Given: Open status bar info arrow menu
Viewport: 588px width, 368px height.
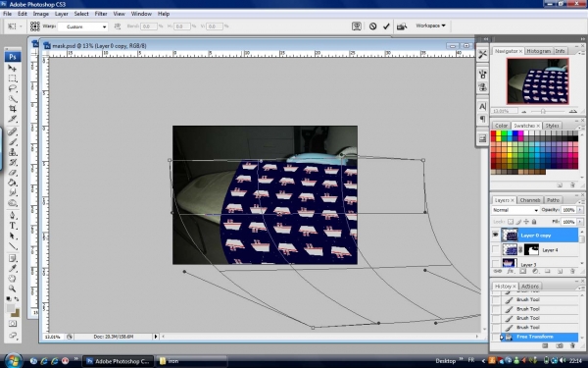Looking at the screenshot, I should pos(155,337).
